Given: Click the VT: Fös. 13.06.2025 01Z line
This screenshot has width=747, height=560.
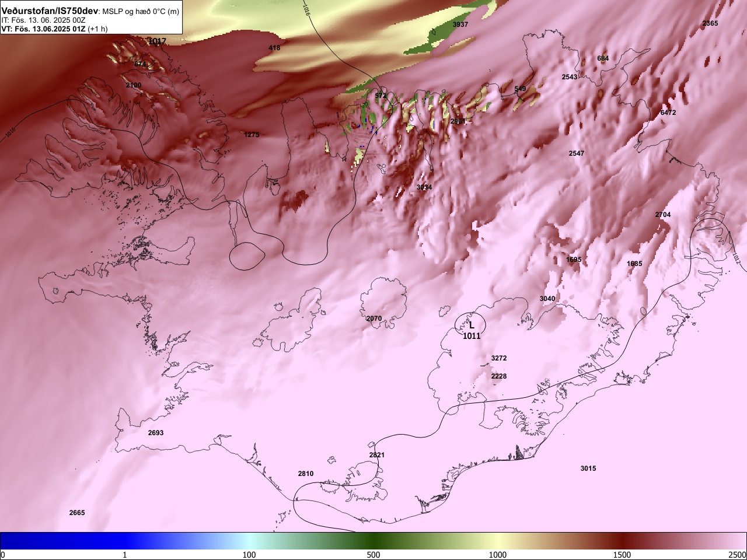Looking at the screenshot, I should pos(54,29).
